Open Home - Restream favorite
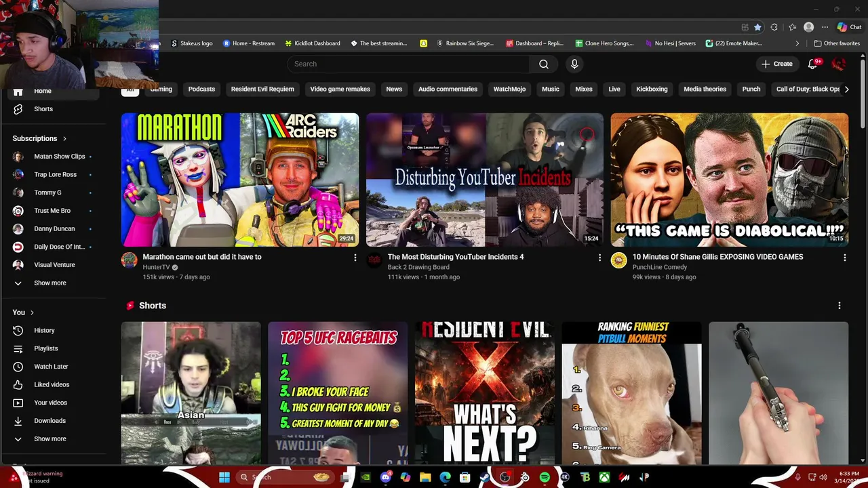This screenshot has width=868, height=488. point(248,43)
